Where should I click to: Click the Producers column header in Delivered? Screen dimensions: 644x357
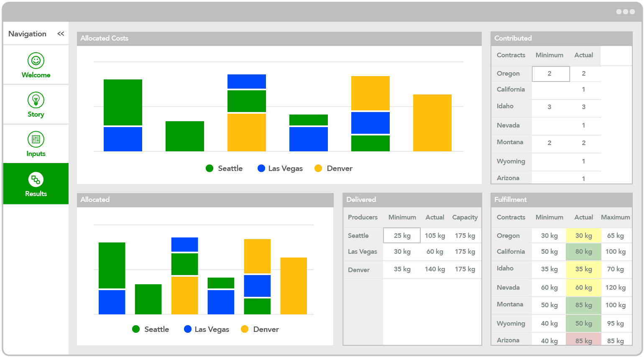tap(363, 217)
